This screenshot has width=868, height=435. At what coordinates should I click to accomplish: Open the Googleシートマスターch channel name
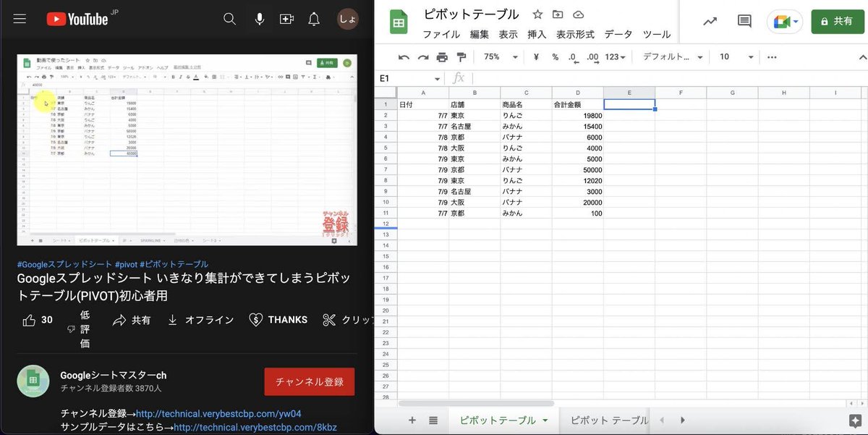[x=113, y=375]
